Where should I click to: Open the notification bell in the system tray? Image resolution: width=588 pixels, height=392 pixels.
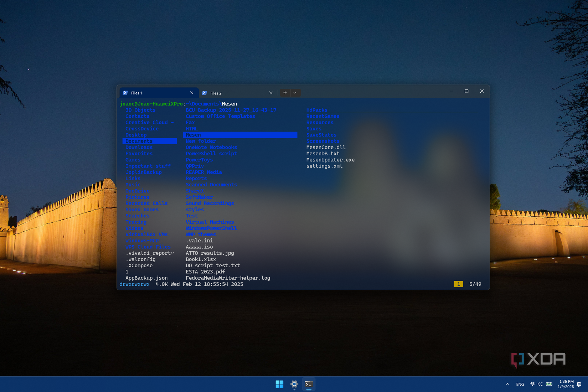pos(578,384)
